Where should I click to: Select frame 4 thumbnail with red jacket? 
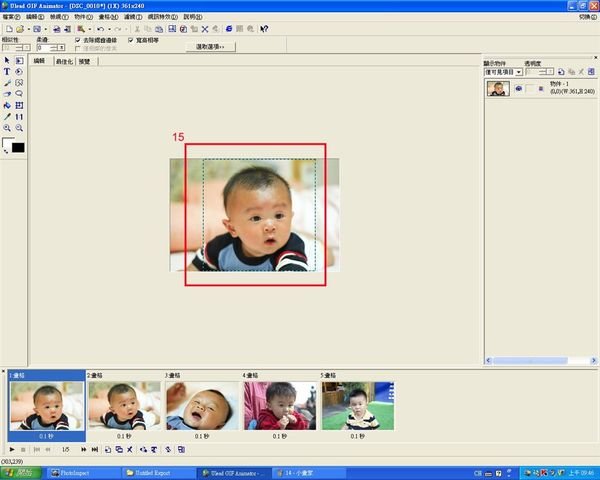[x=280, y=406]
